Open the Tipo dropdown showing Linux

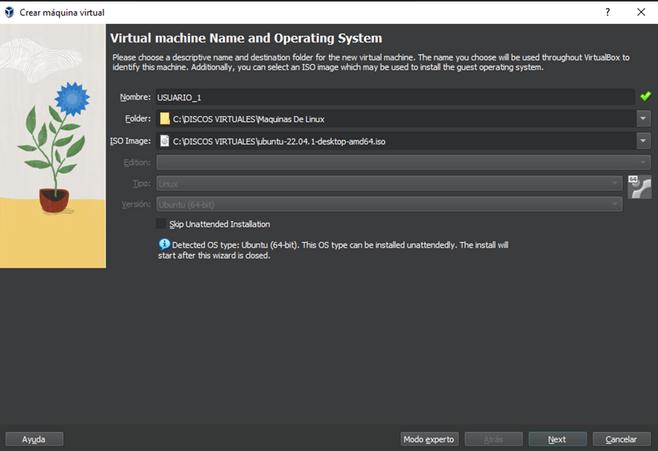tap(389, 183)
